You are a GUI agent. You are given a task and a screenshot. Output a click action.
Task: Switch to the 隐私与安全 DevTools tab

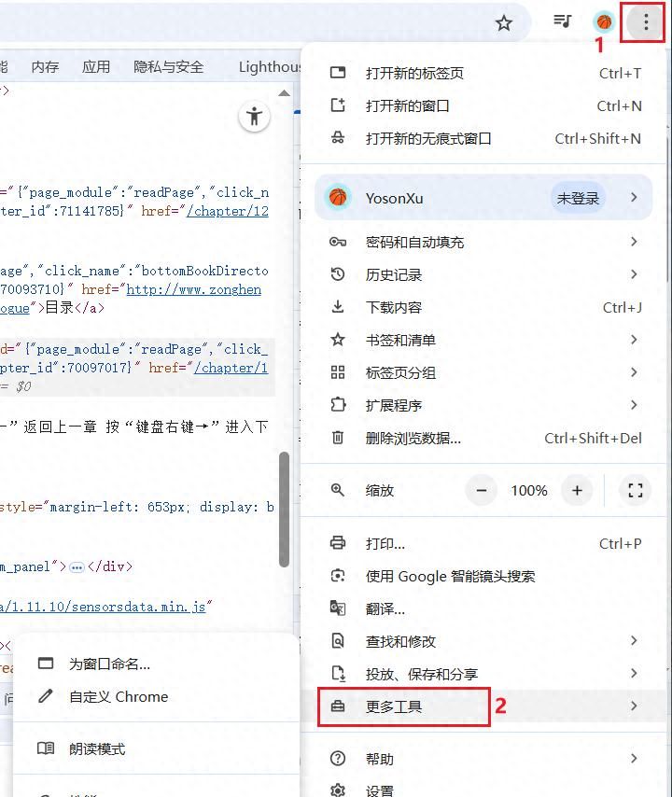[168, 66]
